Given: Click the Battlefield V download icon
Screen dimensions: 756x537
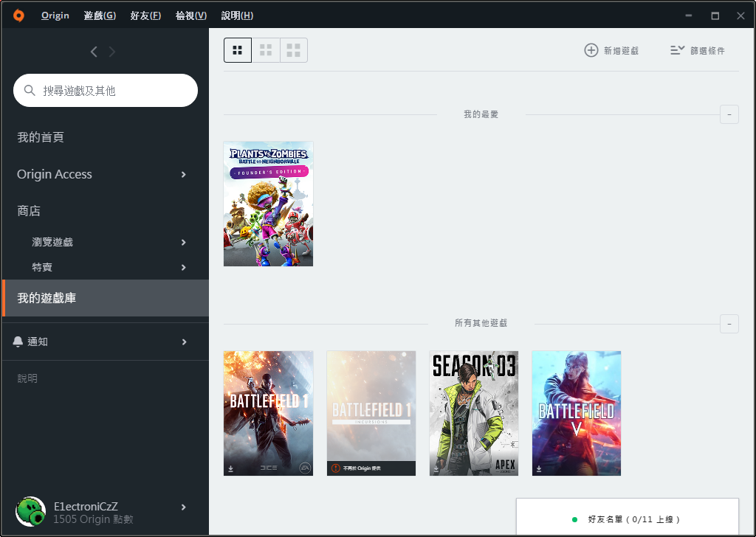Looking at the screenshot, I should (539, 468).
